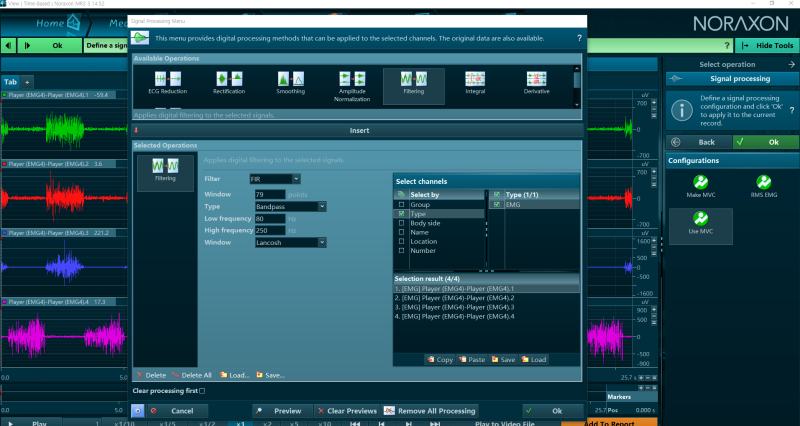Enable Clear processing first checkbox

tap(202, 391)
